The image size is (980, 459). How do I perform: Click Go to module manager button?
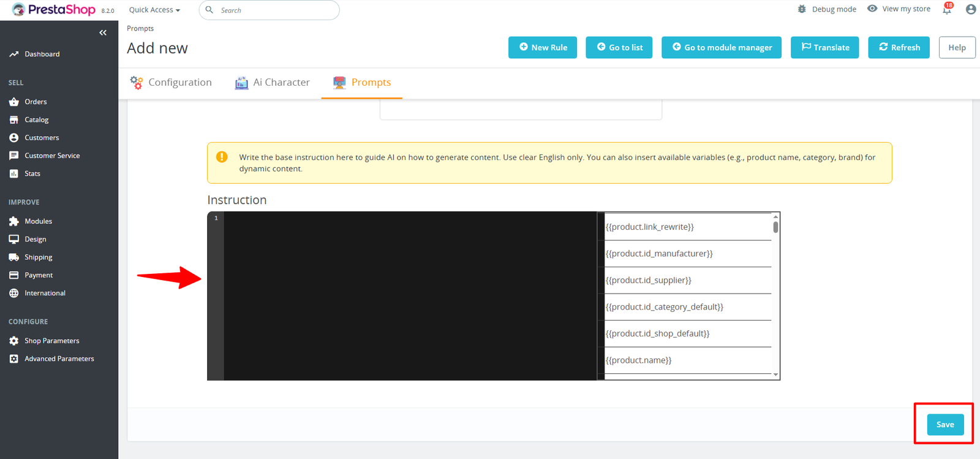point(722,47)
